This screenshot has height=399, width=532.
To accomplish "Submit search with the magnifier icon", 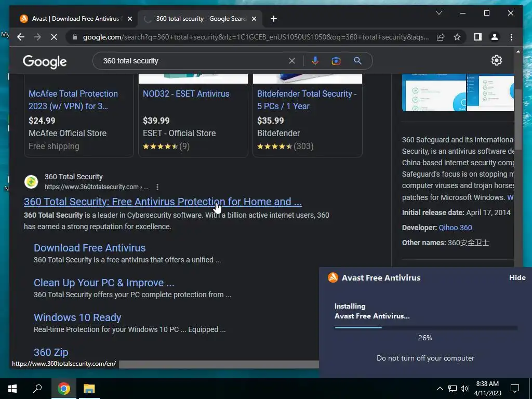I will (357, 61).
